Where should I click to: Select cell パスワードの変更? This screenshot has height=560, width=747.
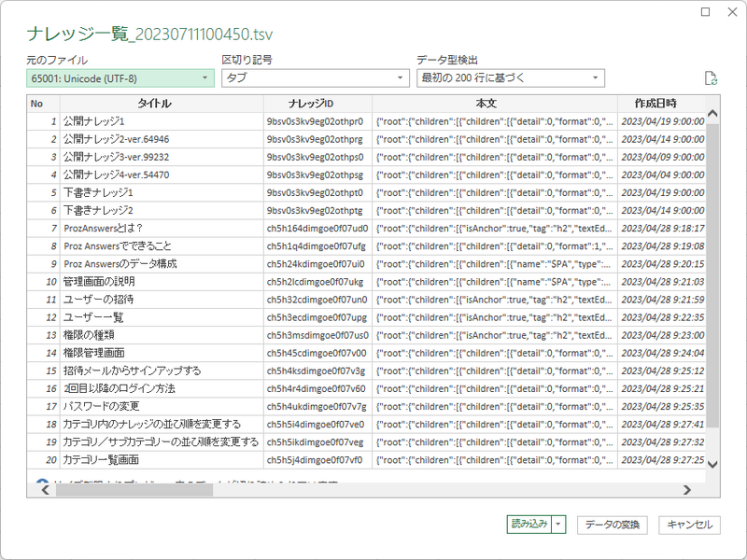[x=162, y=407]
